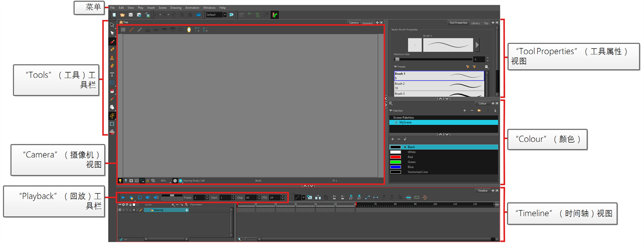Click the Save icon in the toolbar
The height and width of the screenshot is (247, 644).
pyautogui.click(x=131, y=15)
